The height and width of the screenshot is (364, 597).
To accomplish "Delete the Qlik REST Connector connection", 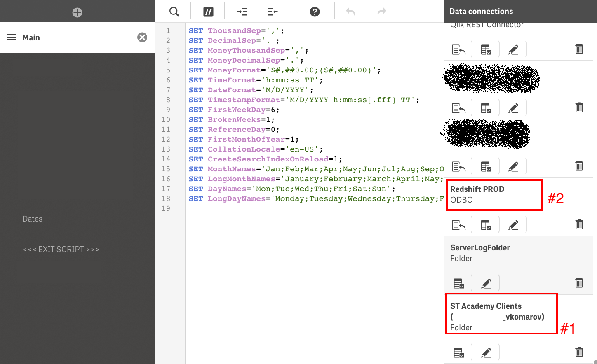I will click(x=579, y=49).
